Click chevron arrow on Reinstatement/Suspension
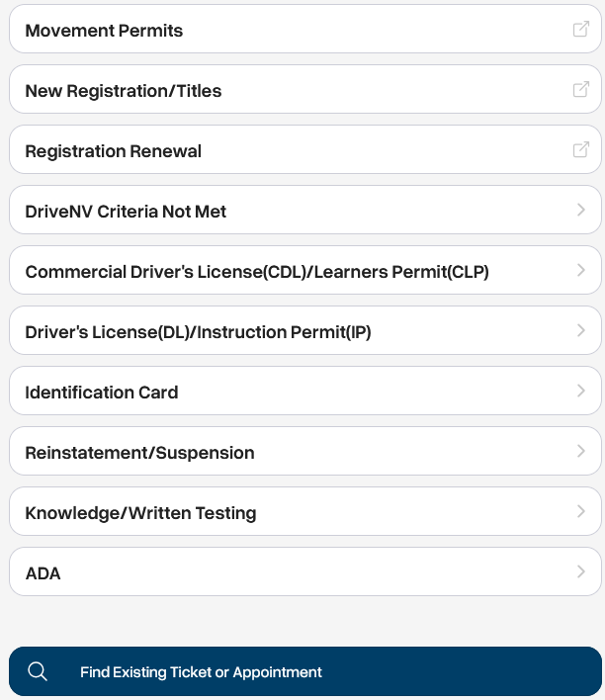605x700 pixels. pyautogui.click(x=581, y=452)
